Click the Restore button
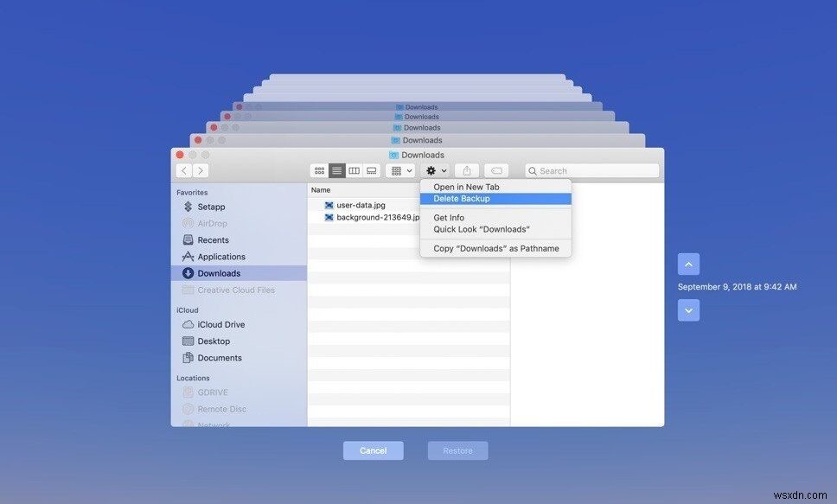Viewport: 837px width, 504px height. 457,450
